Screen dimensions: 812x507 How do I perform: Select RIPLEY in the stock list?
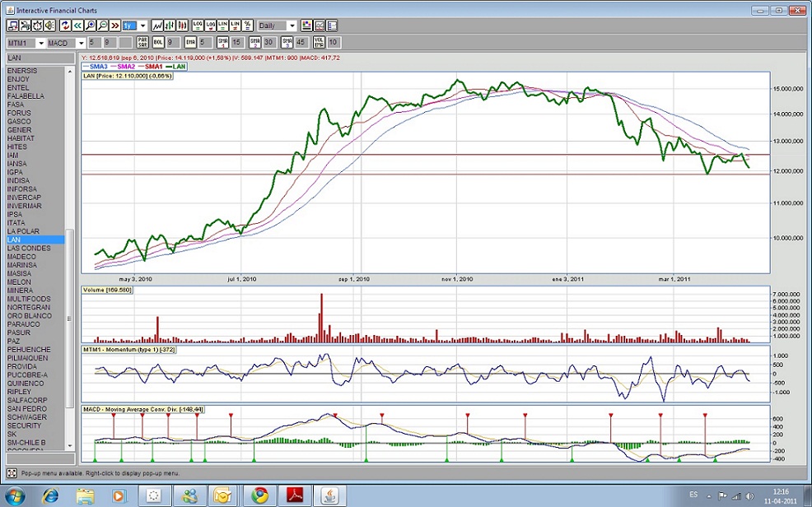18,392
